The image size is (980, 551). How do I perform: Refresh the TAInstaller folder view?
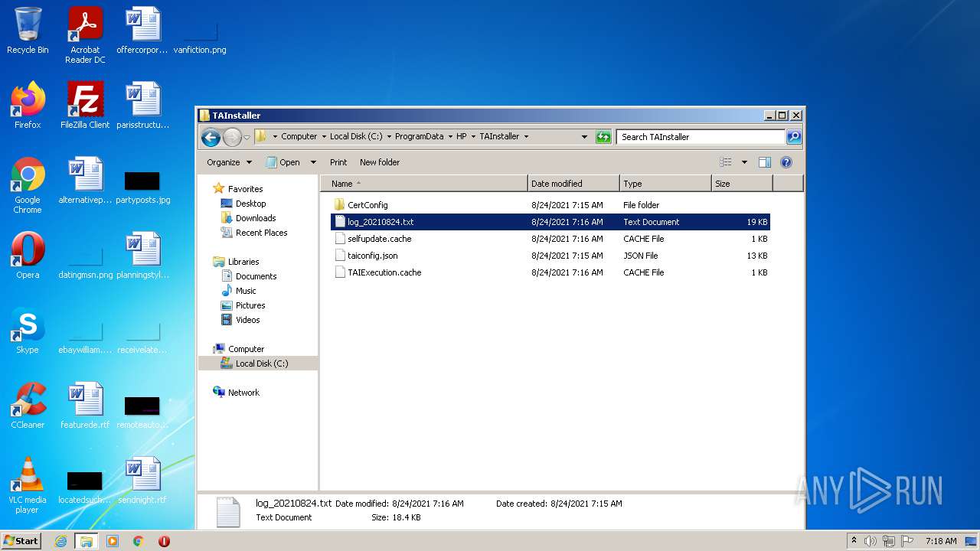click(603, 137)
